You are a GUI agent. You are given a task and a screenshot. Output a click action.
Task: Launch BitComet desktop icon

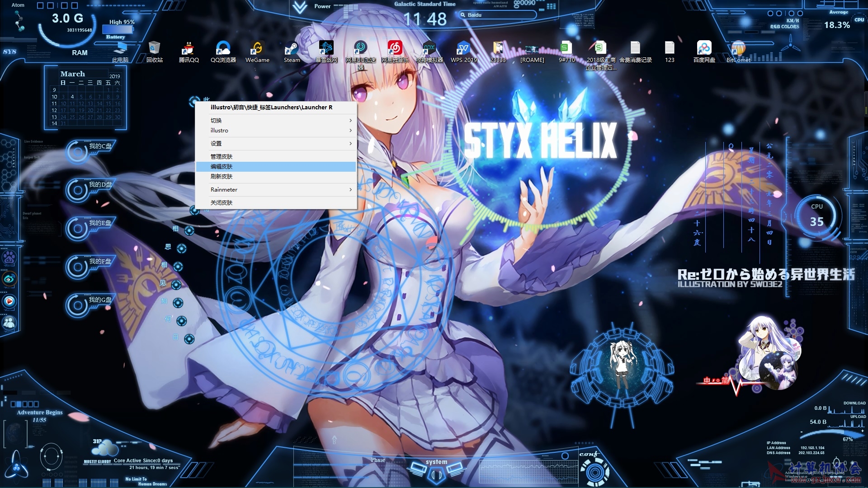coord(738,52)
